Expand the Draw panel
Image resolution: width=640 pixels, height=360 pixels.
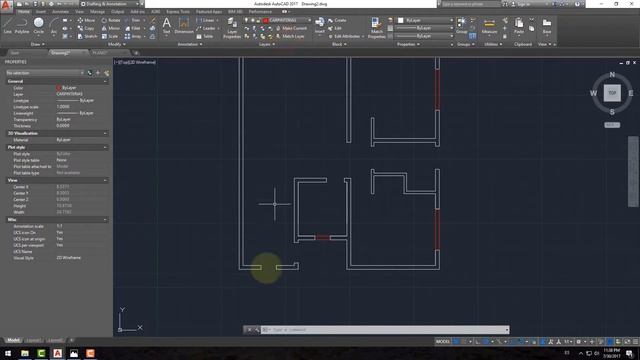(x=38, y=44)
